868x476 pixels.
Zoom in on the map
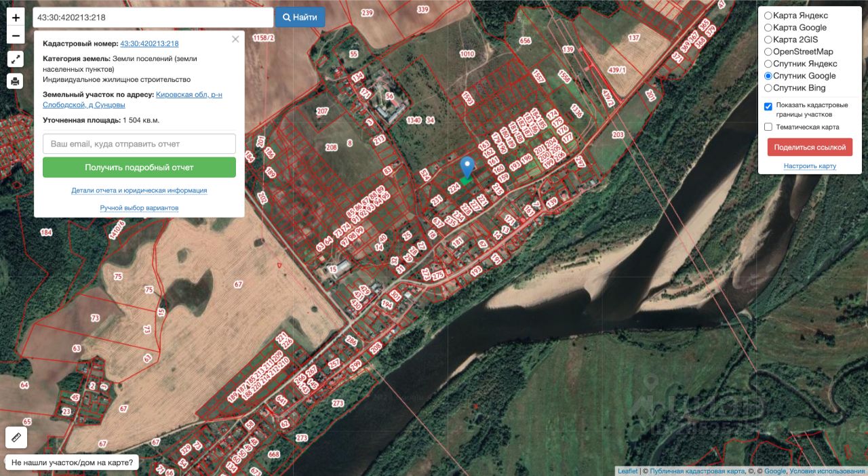point(16,18)
